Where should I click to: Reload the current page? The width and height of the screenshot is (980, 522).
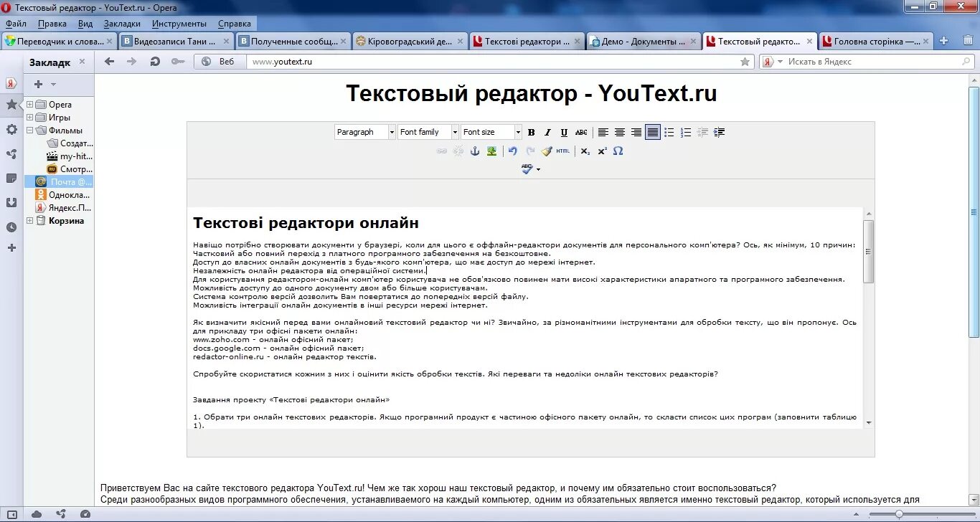(x=155, y=62)
